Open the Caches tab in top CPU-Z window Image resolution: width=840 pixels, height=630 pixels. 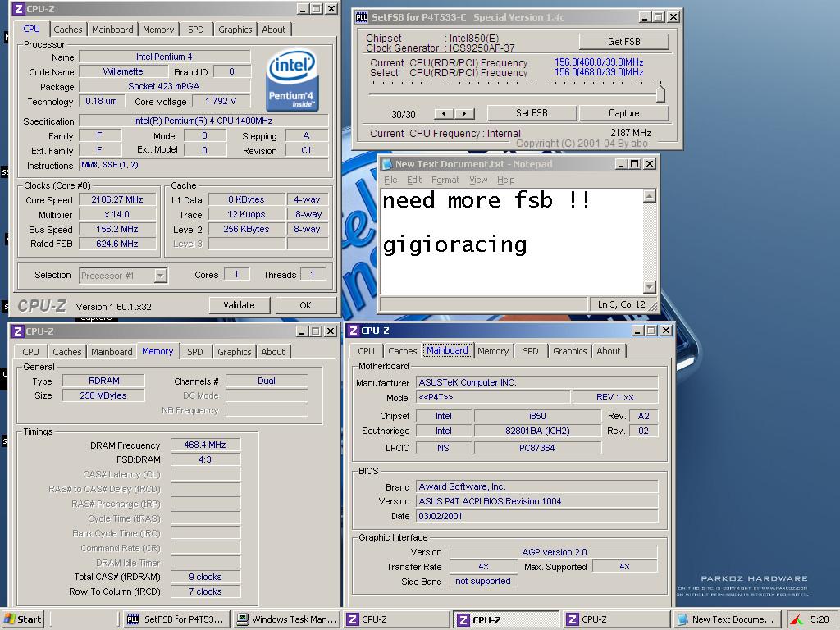click(68, 30)
